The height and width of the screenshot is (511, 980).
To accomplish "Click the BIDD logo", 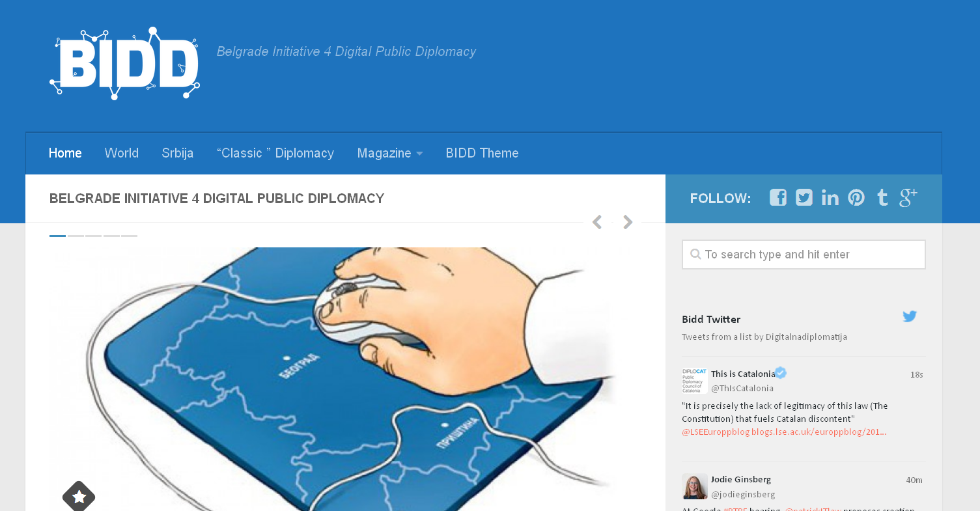I will [x=124, y=63].
